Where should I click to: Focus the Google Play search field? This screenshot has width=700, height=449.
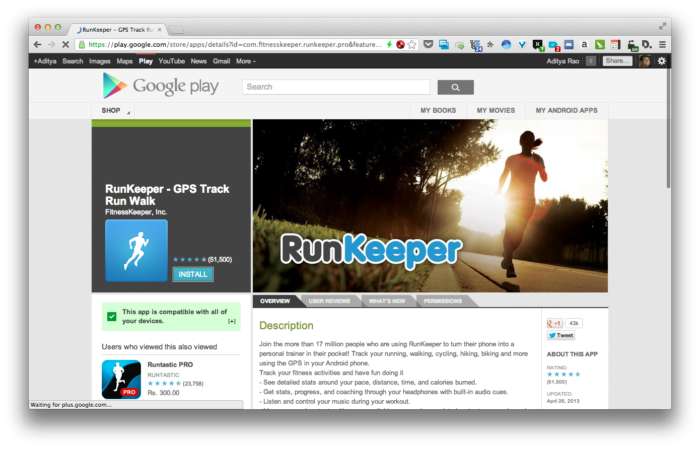[x=336, y=87]
